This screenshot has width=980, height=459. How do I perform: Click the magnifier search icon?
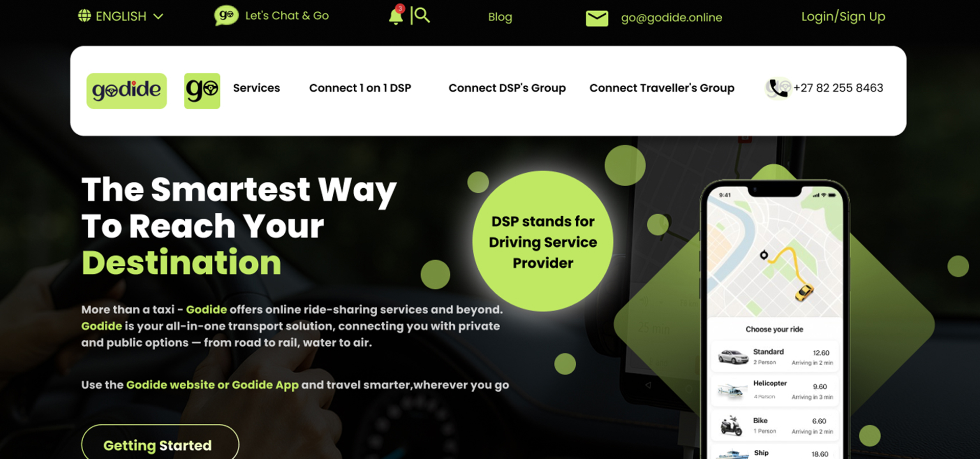pyautogui.click(x=422, y=15)
